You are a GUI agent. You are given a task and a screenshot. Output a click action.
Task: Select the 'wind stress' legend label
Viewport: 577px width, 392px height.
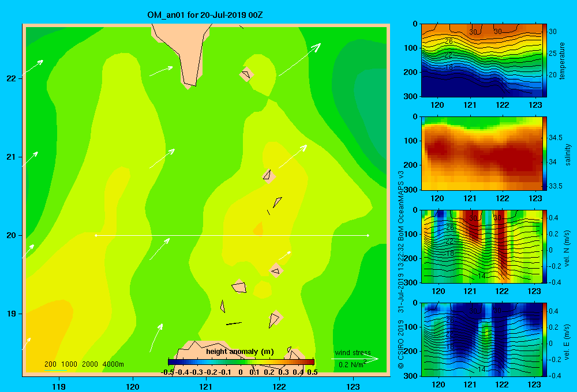[x=353, y=352]
